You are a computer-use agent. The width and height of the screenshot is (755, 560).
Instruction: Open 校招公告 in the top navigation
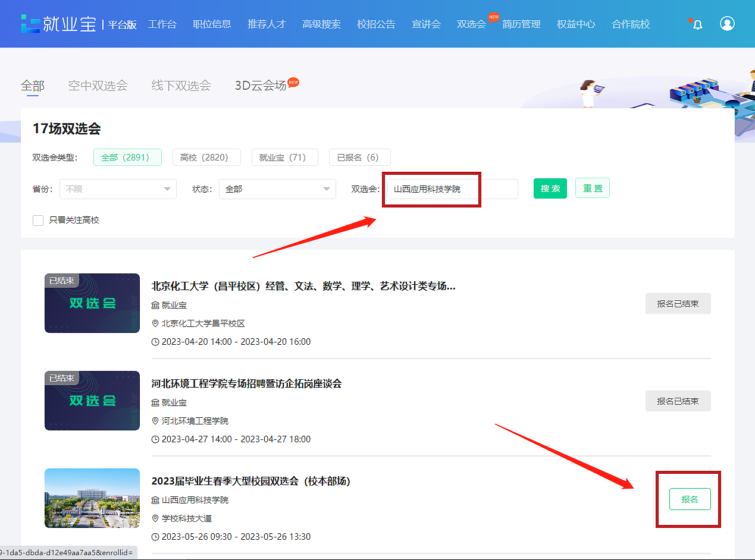(376, 24)
